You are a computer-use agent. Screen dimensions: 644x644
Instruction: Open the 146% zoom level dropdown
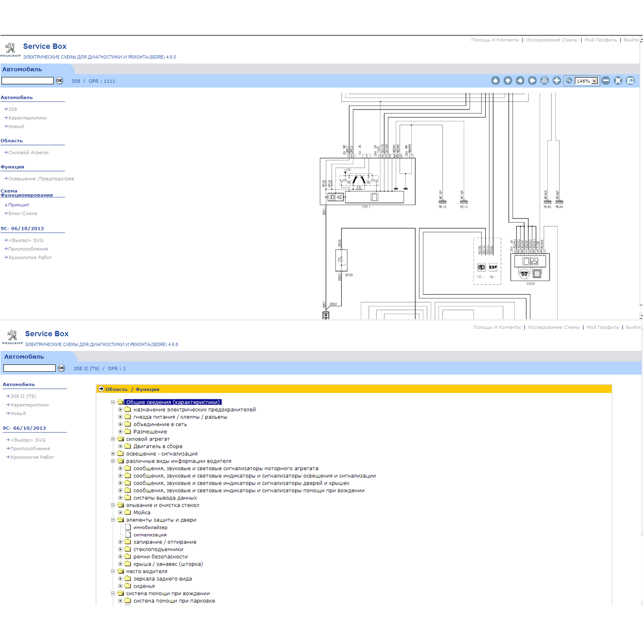(x=595, y=81)
